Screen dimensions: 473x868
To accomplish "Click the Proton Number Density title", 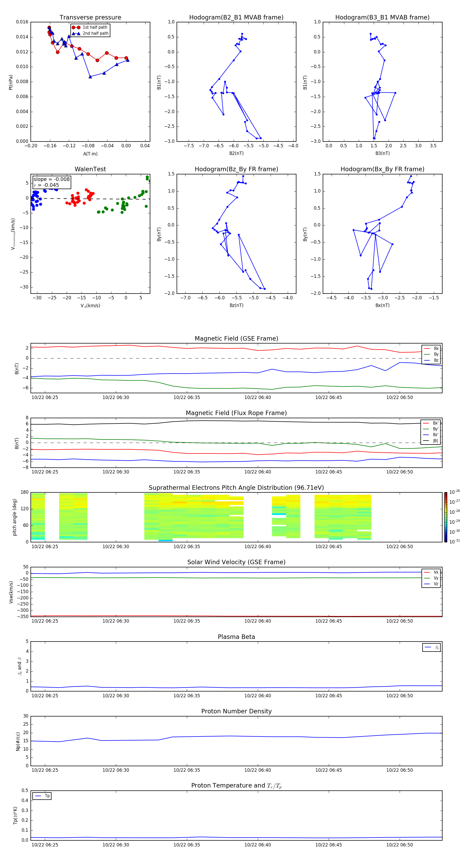I will pyautogui.click(x=236, y=711).
